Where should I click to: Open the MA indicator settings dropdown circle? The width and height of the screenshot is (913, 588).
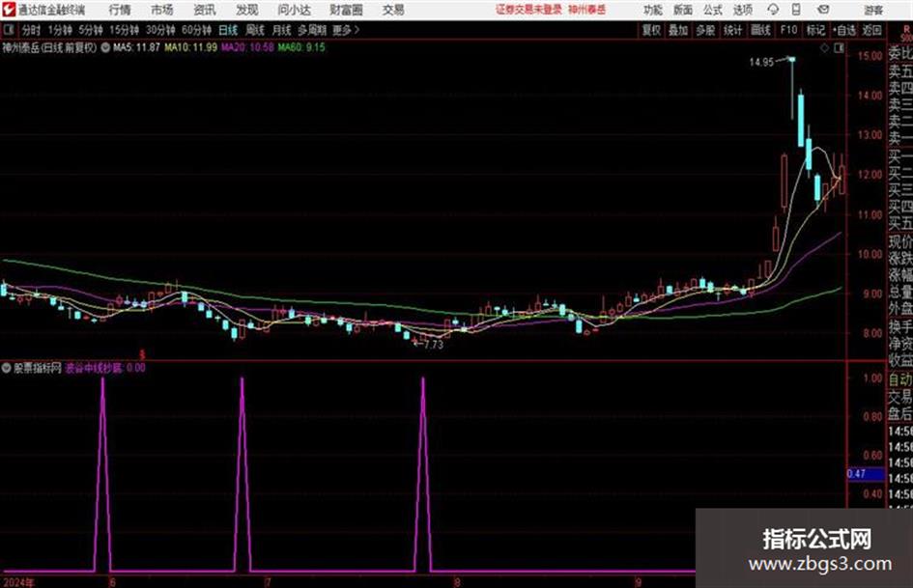coord(105,47)
